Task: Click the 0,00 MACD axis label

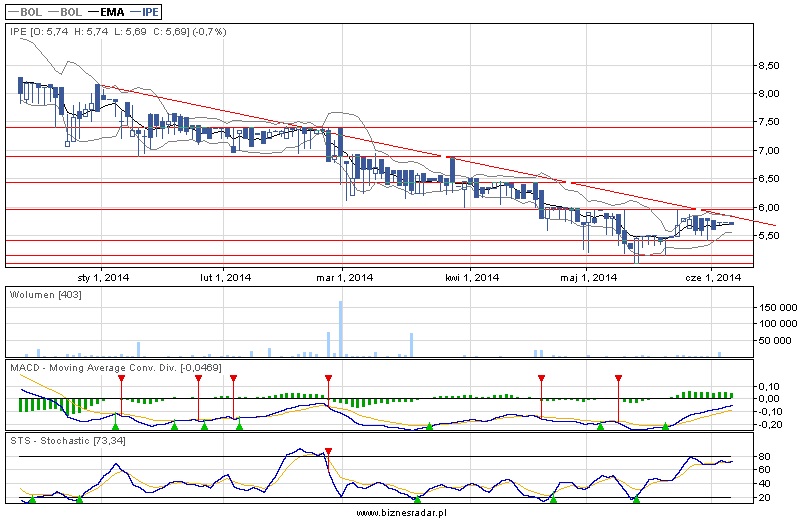Action: 769,398
